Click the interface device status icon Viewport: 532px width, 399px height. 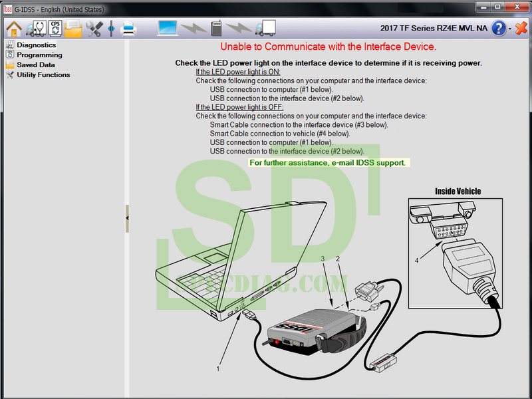(x=216, y=29)
